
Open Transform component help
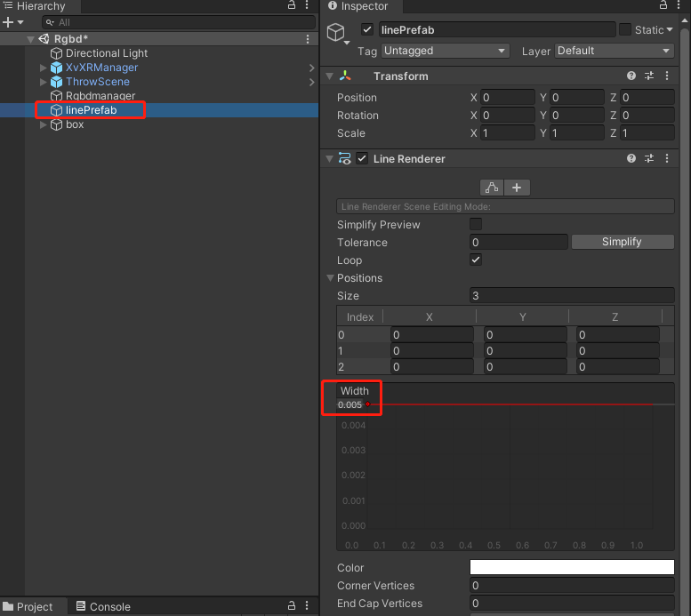(631, 76)
